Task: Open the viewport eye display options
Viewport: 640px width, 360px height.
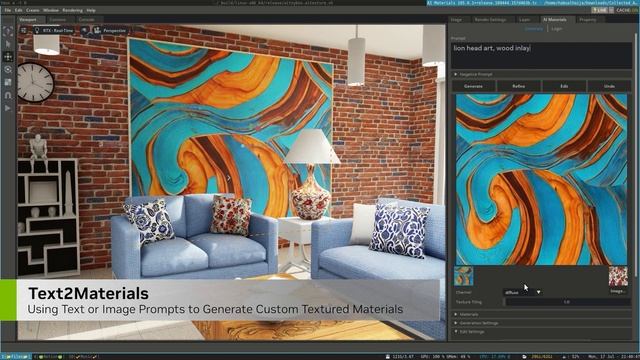Action: coord(84,31)
